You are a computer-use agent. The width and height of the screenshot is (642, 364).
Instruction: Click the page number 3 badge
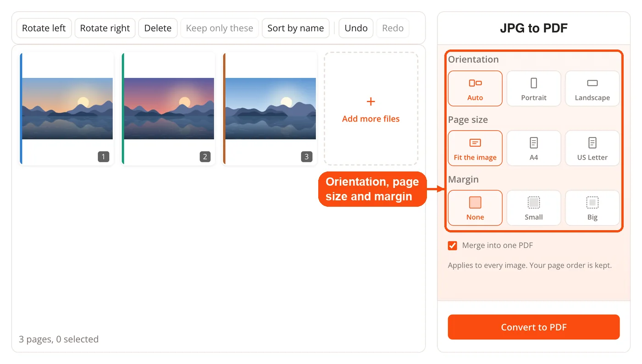[x=307, y=157]
